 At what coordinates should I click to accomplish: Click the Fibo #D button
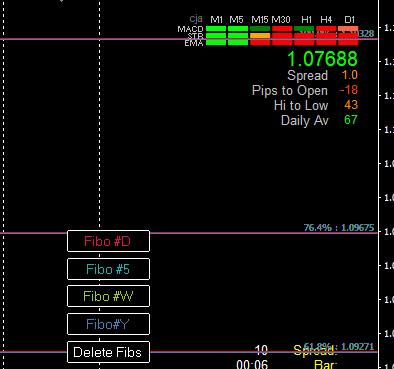tap(108, 241)
